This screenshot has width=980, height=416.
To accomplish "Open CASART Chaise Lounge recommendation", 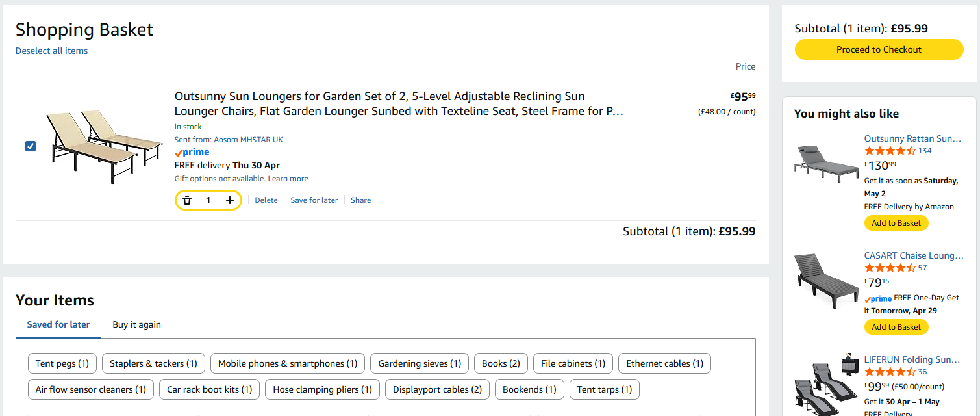I will click(x=914, y=255).
